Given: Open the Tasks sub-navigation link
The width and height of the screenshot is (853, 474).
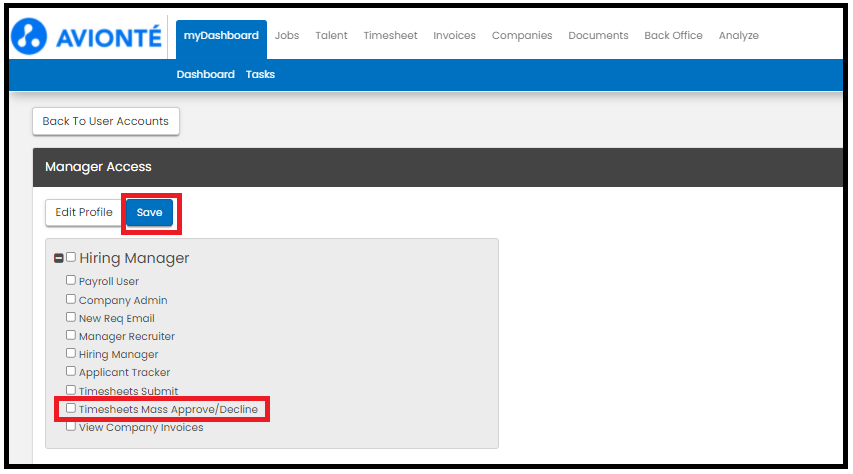Looking at the screenshot, I should pos(260,75).
